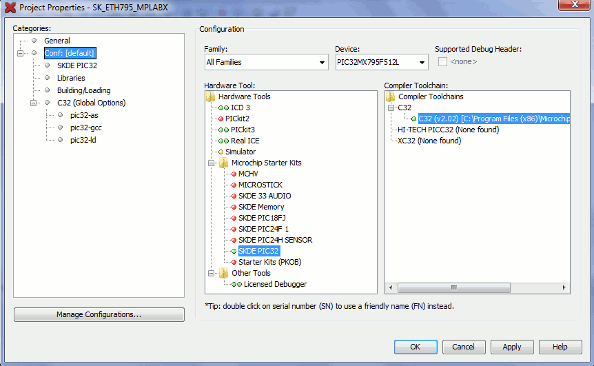Open the Building/Loading category
This screenshot has height=366, width=594.
84,90
